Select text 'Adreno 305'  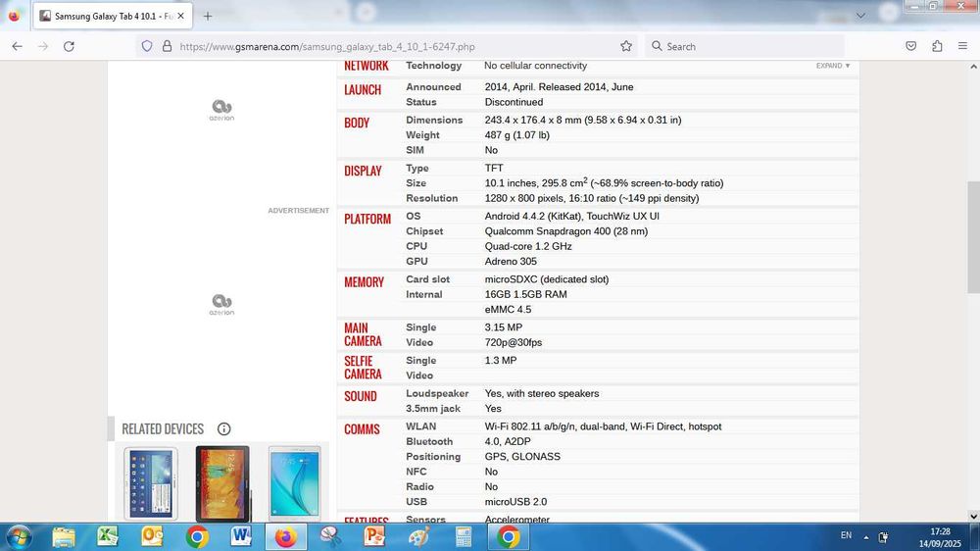point(511,262)
